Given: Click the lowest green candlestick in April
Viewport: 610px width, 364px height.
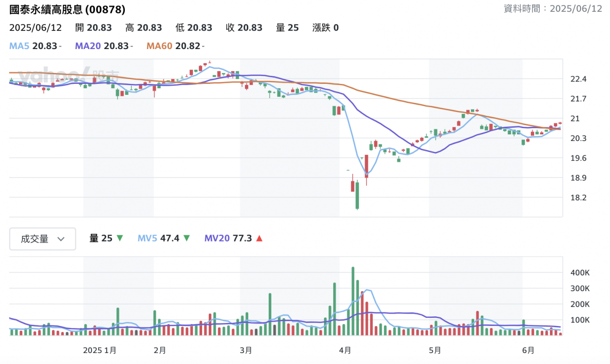Looking at the screenshot, I should pyautogui.click(x=357, y=195).
